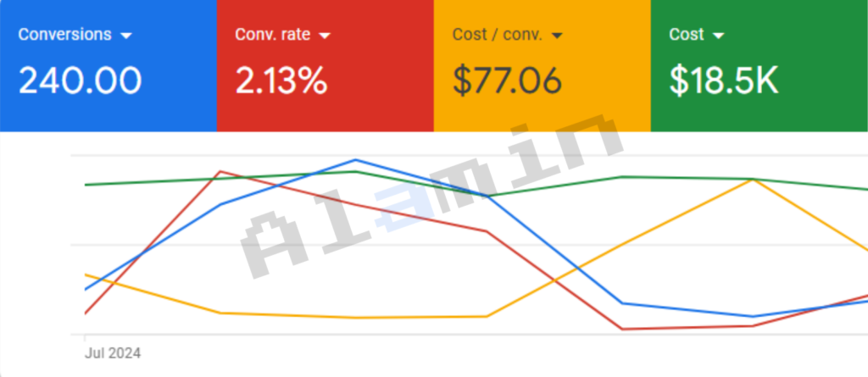Select the Cost label on green card
The image size is (868, 377).
686,35
